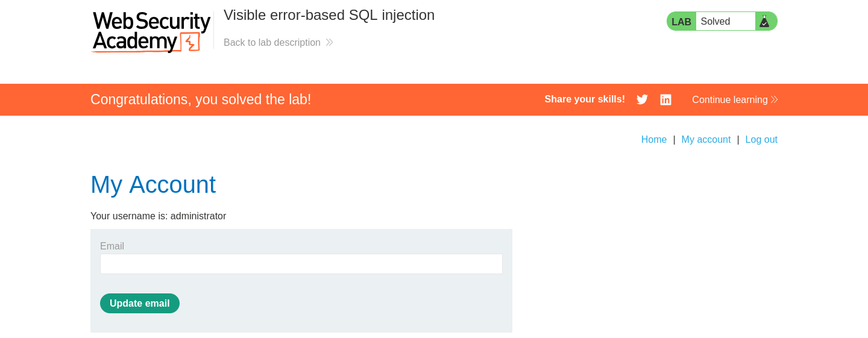The height and width of the screenshot is (338, 868).
Task: Open the My account link
Action: pyautogui.click(x=706, y=139)
